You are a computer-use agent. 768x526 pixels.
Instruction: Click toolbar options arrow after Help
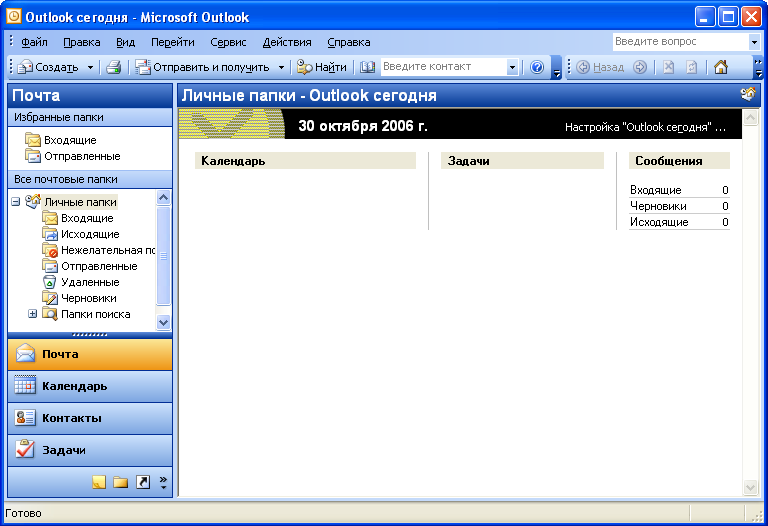click(556, 68)
